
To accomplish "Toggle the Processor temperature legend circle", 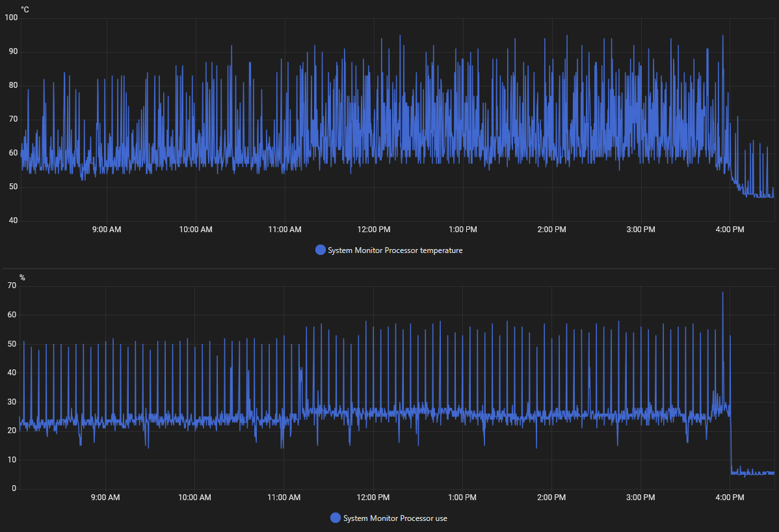I will point(321,250).
